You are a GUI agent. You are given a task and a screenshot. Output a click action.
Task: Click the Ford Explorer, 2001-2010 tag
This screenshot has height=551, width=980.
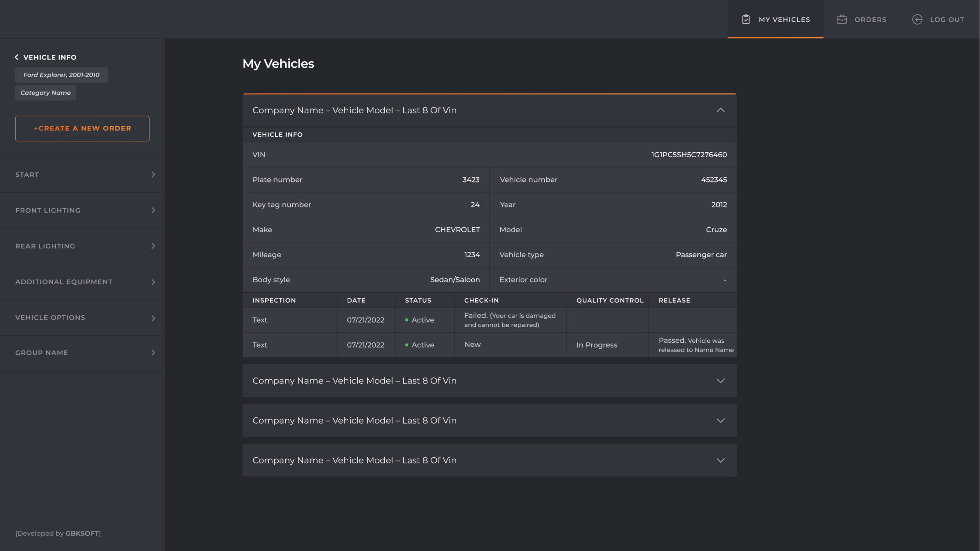coord(62,75)
